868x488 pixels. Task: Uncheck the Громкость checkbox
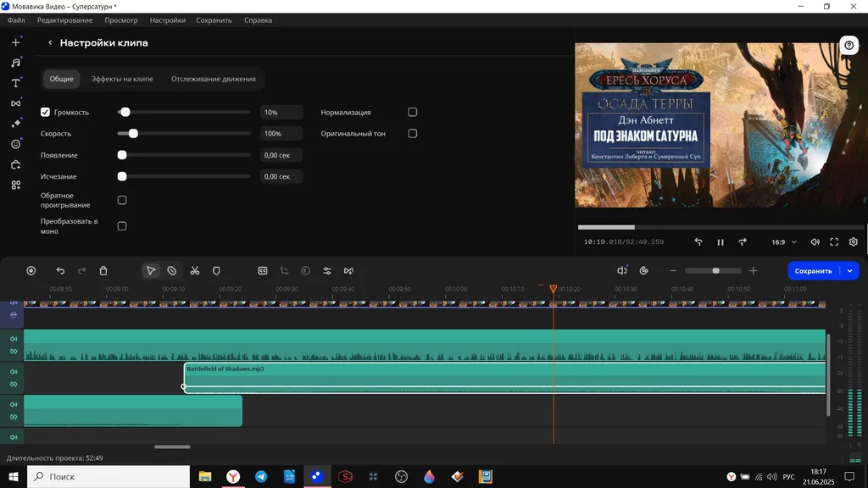point(45,112)
